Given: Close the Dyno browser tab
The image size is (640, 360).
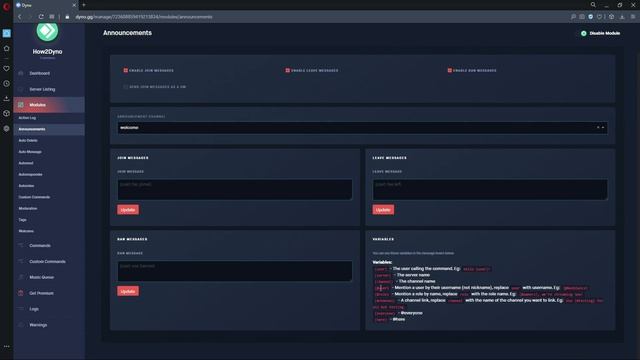Looking at the screenshot, I should coord(74,5).
